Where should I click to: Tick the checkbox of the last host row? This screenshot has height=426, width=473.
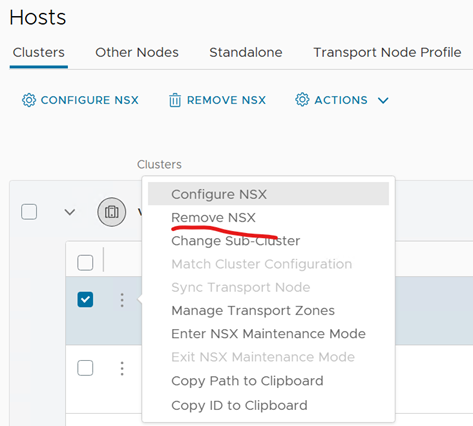[x=85, y=368]
